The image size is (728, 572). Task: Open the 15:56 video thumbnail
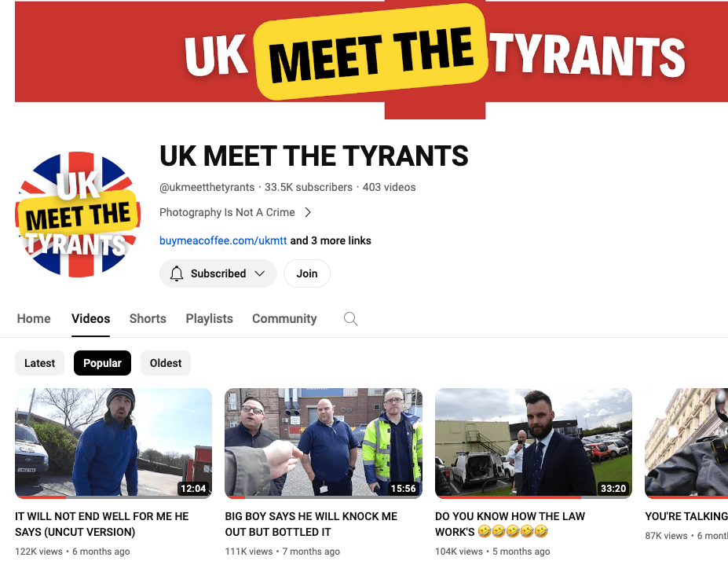(x=324, y=443)
